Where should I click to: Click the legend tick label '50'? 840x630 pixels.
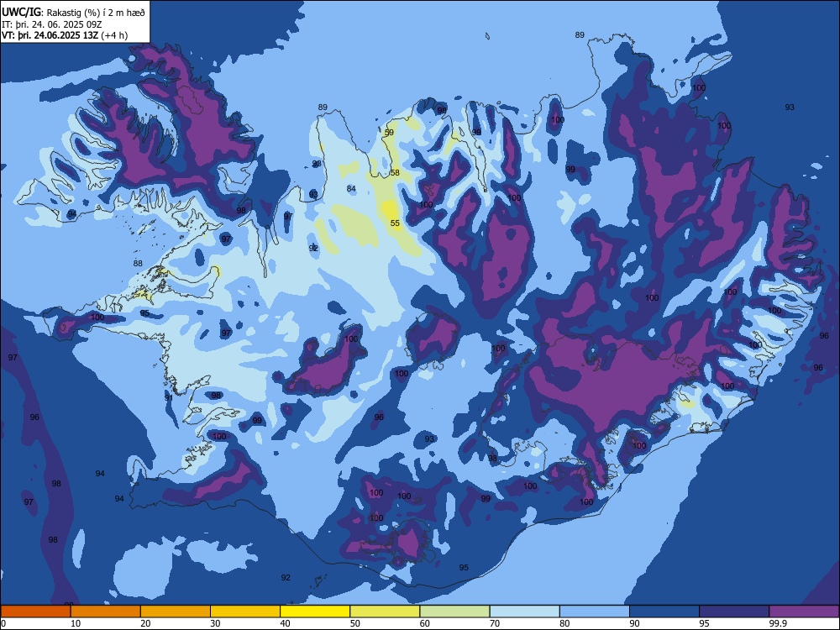pos(354,623)
